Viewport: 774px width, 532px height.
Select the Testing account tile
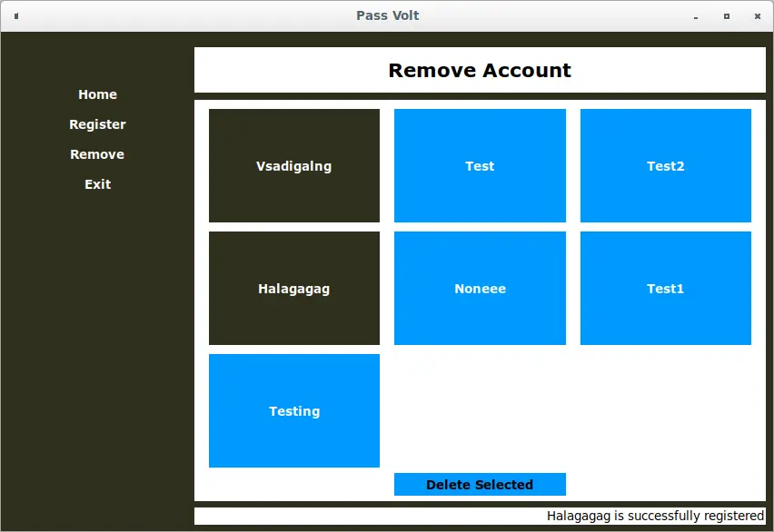[x=294, y=410]
